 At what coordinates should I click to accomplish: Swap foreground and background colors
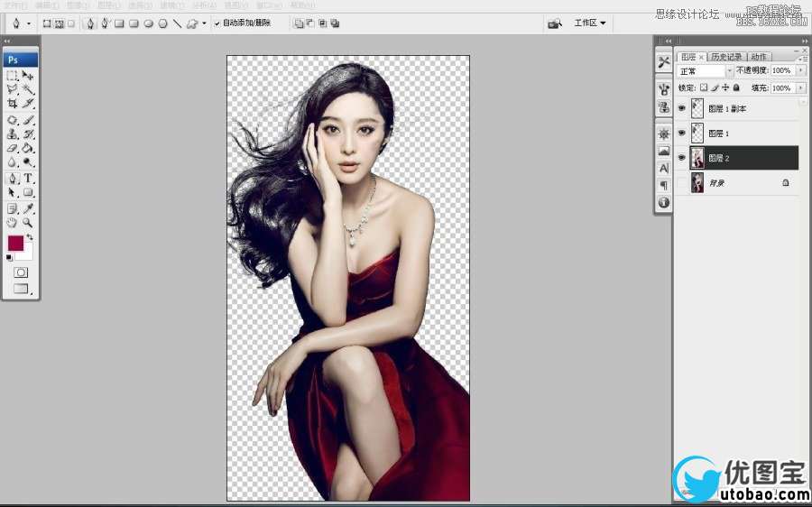click(30, 236)
